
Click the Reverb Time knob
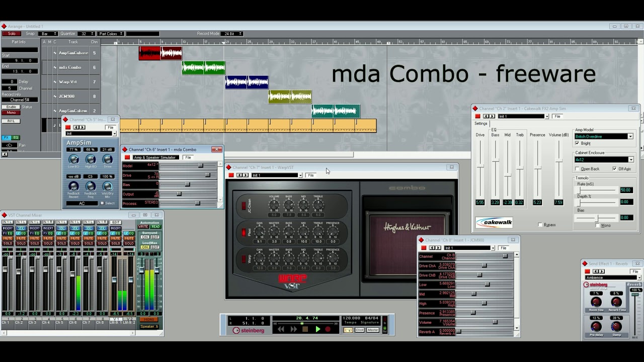coord(616,302)
